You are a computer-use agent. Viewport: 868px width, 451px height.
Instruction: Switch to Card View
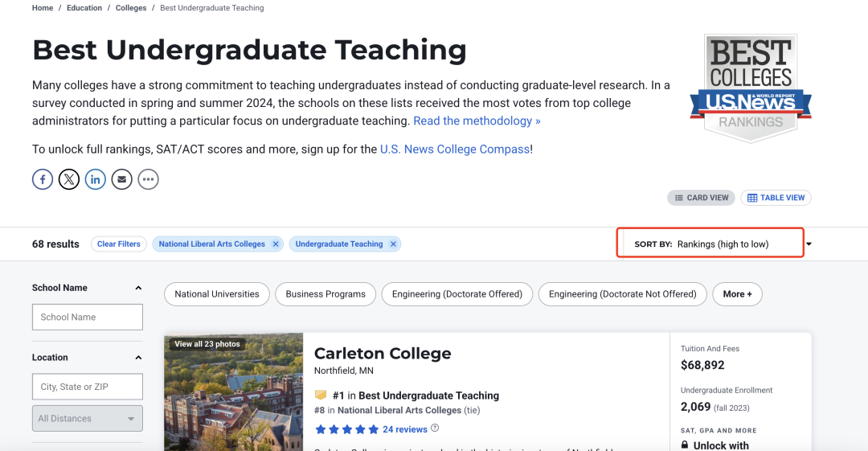pyautogui.click(x=702, y=198)
